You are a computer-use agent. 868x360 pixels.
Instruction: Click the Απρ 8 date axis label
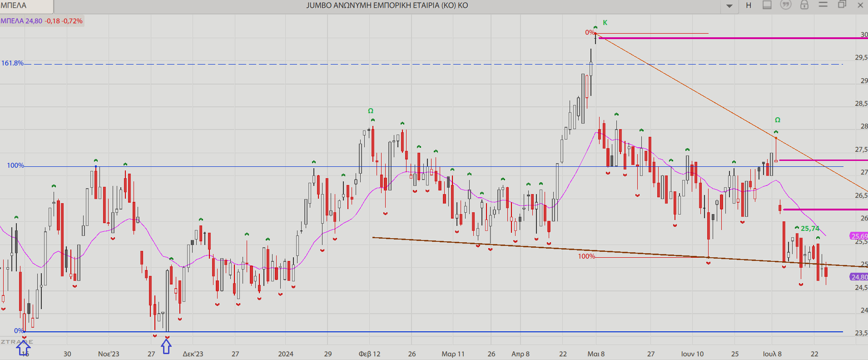[x=521, y=354]
